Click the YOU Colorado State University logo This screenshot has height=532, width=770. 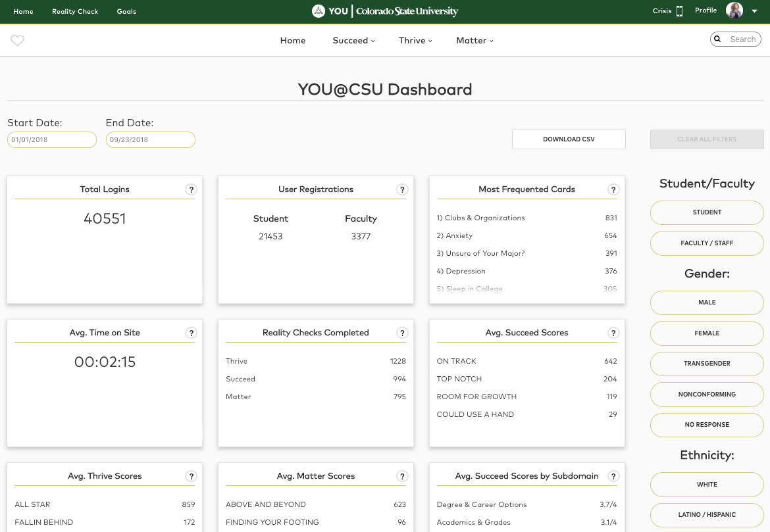coord(385,11)
